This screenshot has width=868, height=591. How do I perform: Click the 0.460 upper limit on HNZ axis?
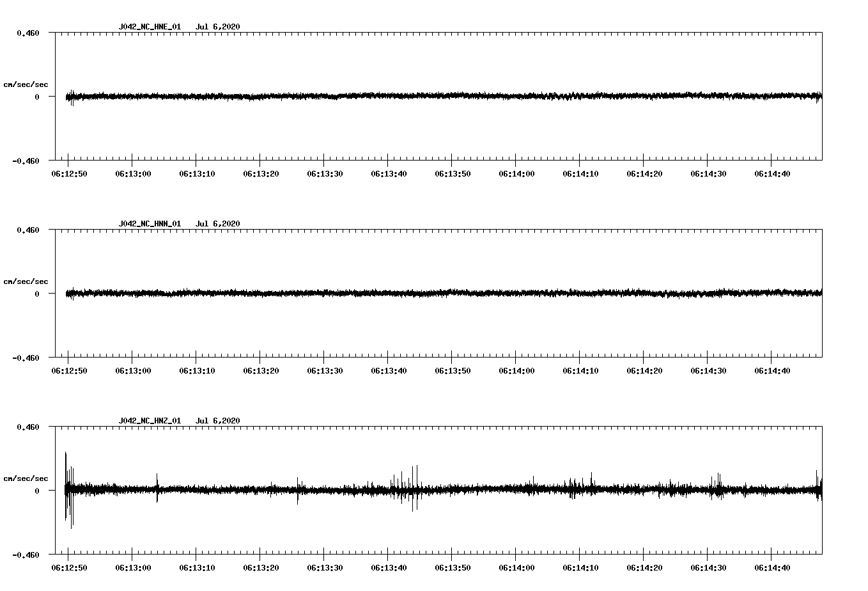coord(28,427)
